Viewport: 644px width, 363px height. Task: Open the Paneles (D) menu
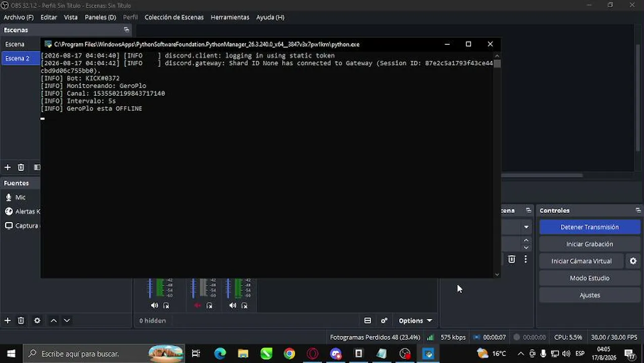click(x=100, y=17)
